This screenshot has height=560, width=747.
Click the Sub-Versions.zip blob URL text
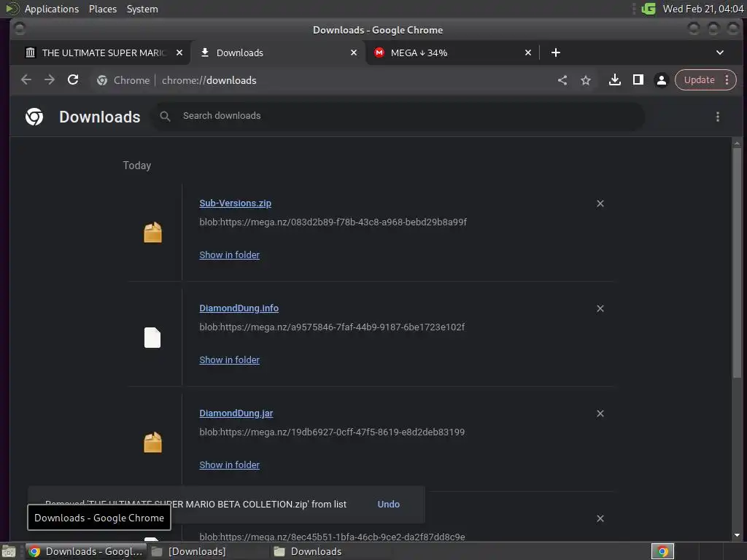[333, 222]
